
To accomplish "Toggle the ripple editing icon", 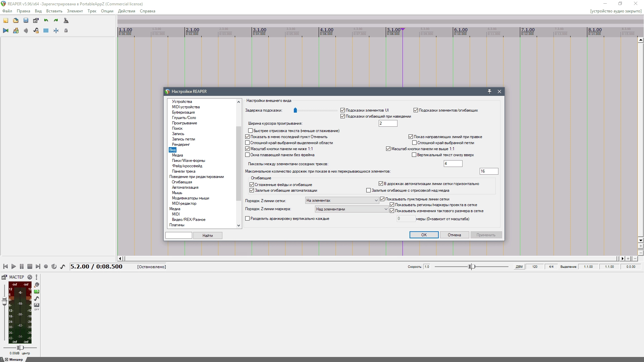I will (26, 31).
